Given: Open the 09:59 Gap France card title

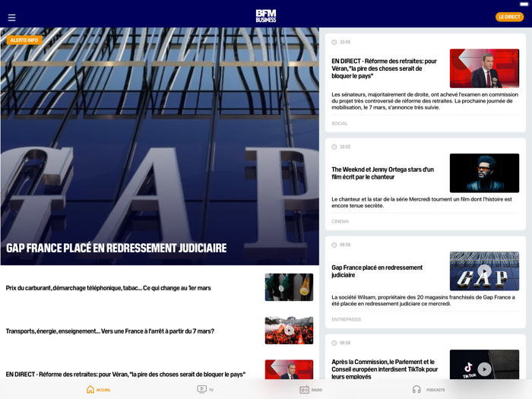Looking at the screenshot, I should [x=377, y=271].
